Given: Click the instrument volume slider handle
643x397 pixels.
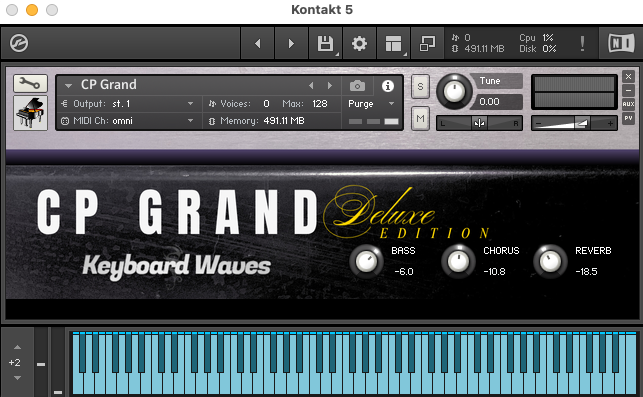Looking at the screenshot, I should [x=581, y=123].
